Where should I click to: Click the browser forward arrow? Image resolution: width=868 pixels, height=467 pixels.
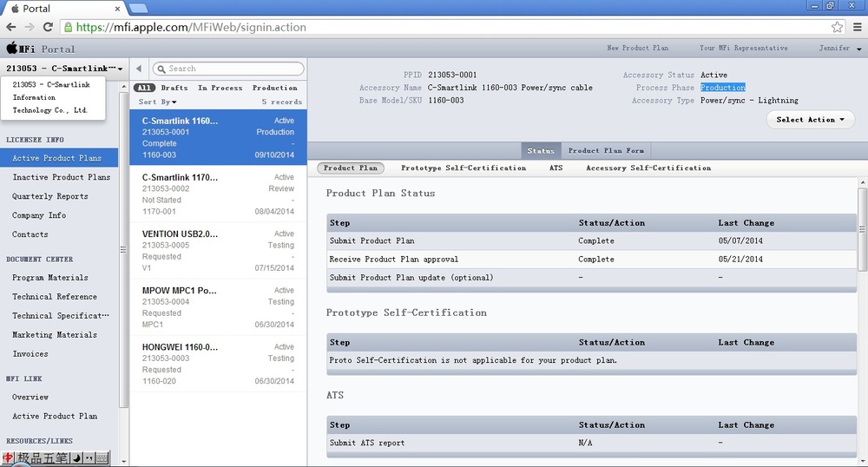tap(30, 27)
